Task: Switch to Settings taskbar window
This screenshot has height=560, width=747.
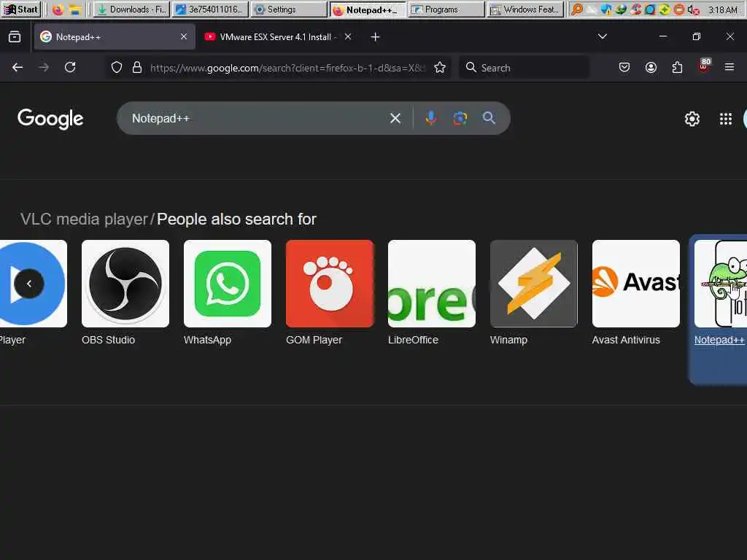Action: click(289, 9)
